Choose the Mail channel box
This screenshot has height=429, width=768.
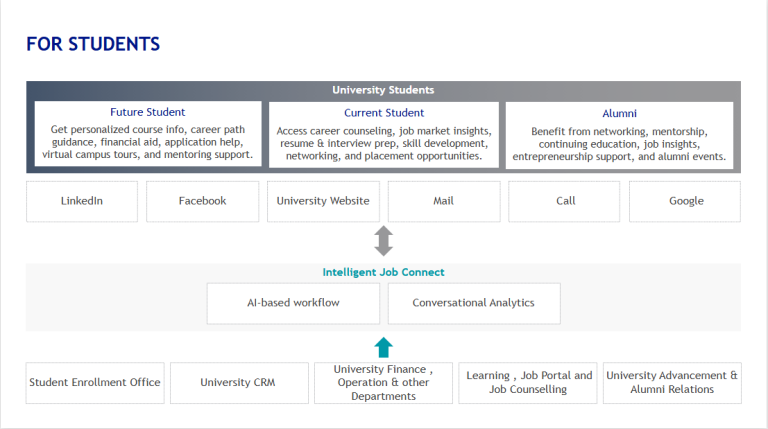443,201
